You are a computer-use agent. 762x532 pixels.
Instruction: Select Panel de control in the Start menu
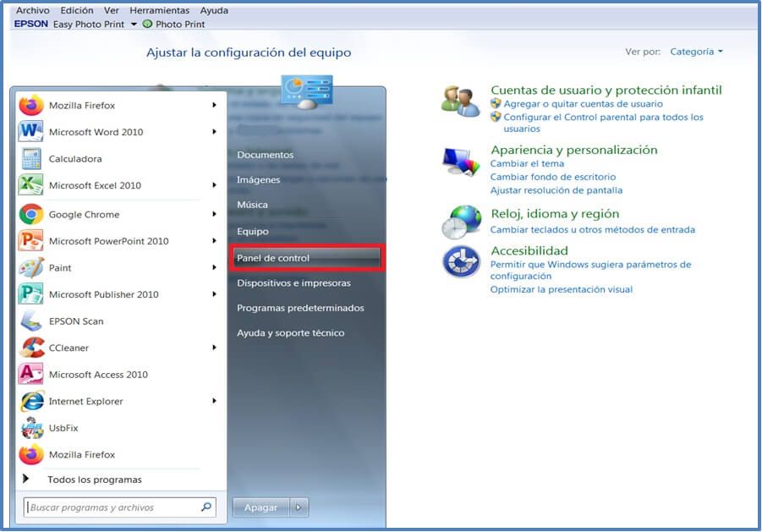click(307, 258)
